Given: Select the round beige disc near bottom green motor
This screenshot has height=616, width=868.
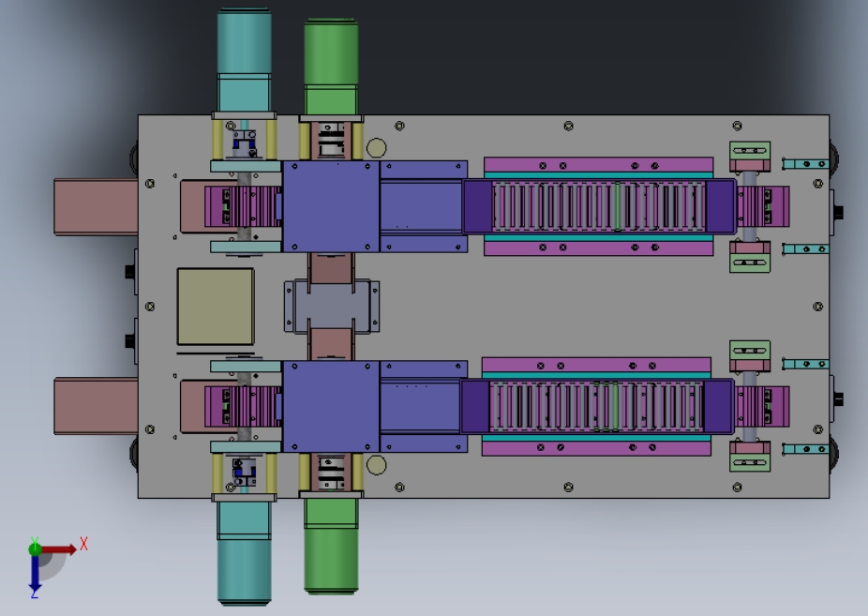Looking at the screenshot, I should 377,465.
